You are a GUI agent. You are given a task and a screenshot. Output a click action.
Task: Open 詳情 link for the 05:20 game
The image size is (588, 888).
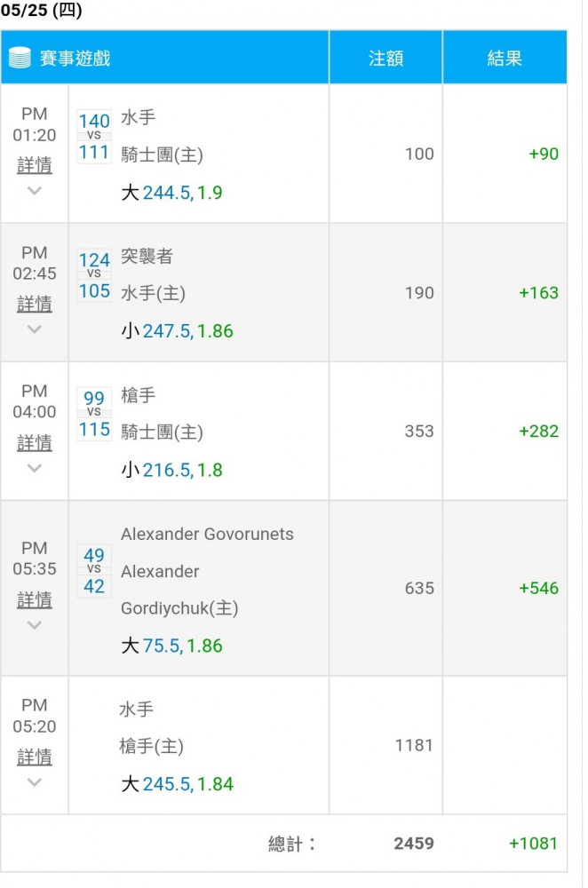pos(35,757)
